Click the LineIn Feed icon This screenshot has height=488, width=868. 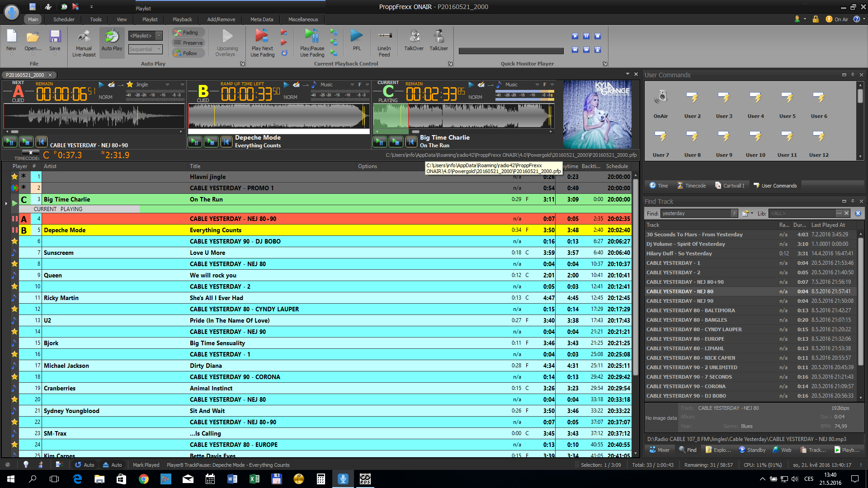click(384, 43)
